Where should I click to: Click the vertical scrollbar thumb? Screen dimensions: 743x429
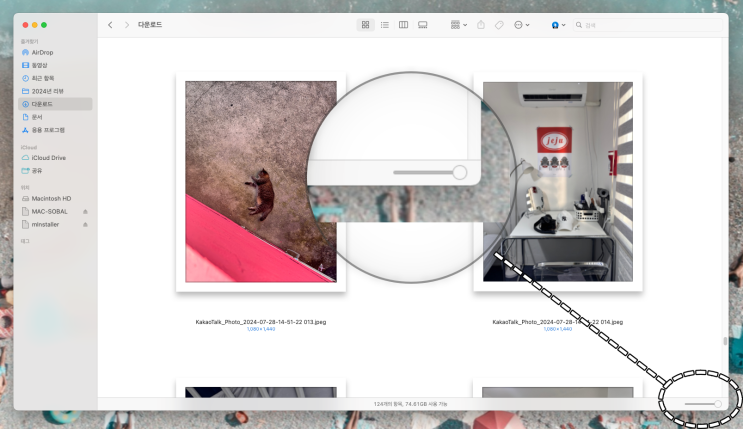point(725,341)
